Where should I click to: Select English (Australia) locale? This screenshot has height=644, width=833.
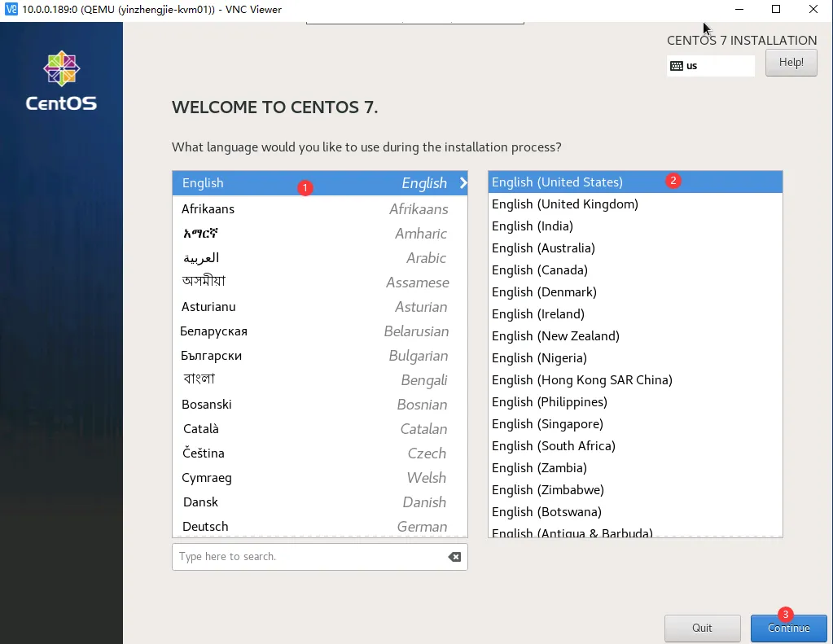[x=635, y=248]
